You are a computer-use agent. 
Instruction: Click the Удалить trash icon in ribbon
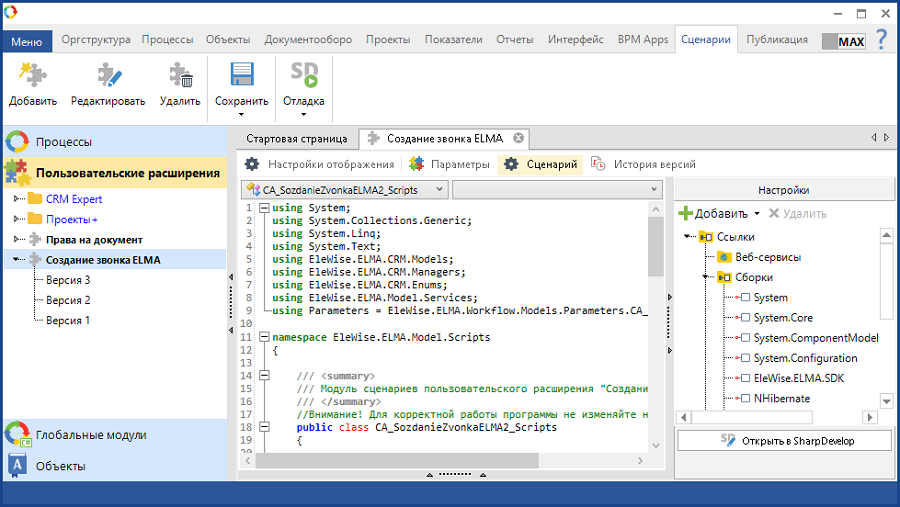[180, 76]
